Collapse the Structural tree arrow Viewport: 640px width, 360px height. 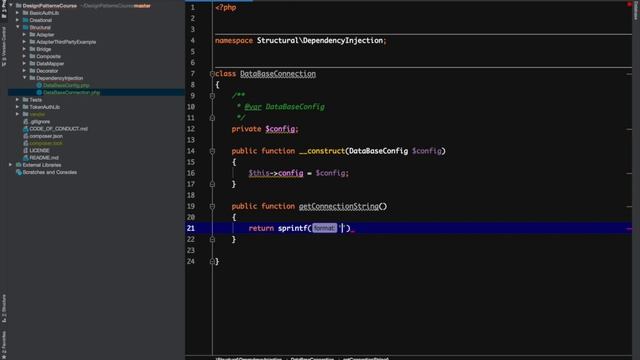18,27
